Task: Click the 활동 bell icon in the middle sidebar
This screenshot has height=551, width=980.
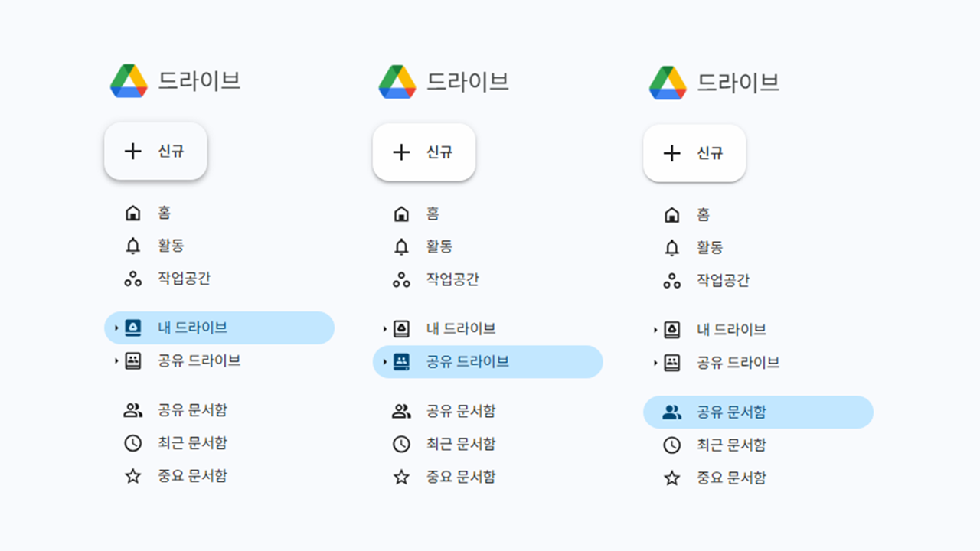Action: [401, 246]
